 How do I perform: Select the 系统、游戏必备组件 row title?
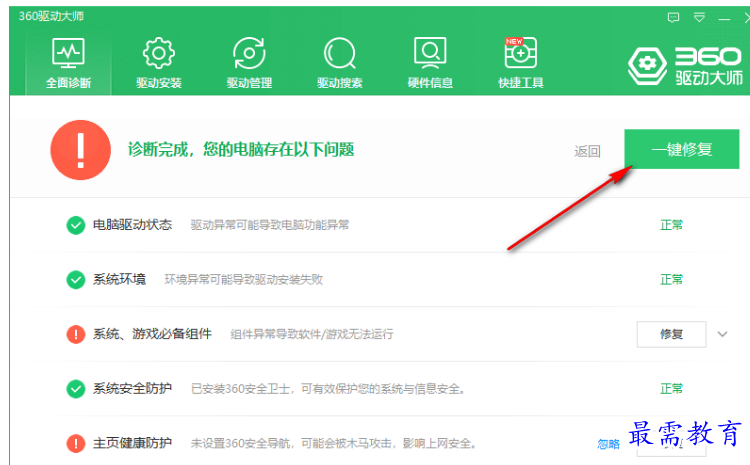tap(152, 334)
